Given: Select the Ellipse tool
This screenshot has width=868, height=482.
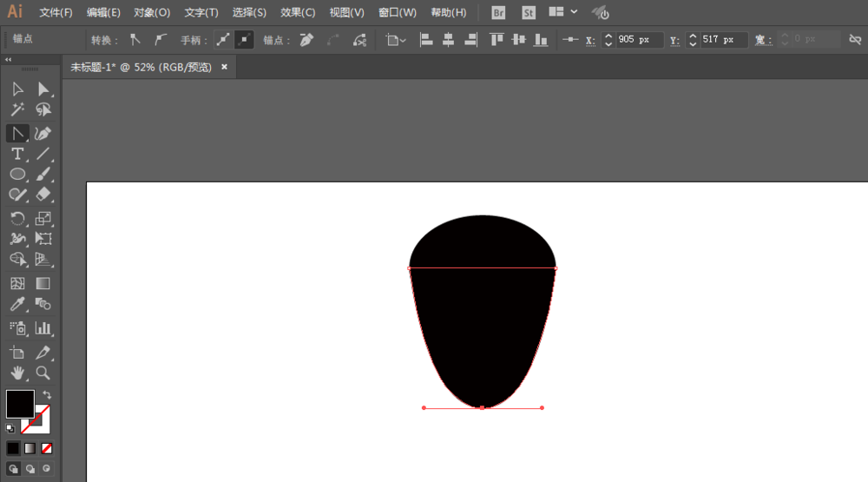Looking at the screenshot, I should (x=17, y=174).
